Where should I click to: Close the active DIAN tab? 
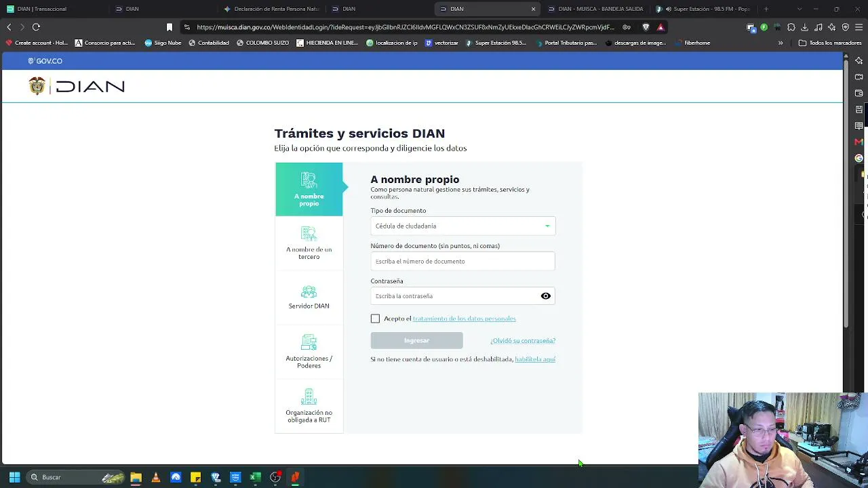[533, 9]
